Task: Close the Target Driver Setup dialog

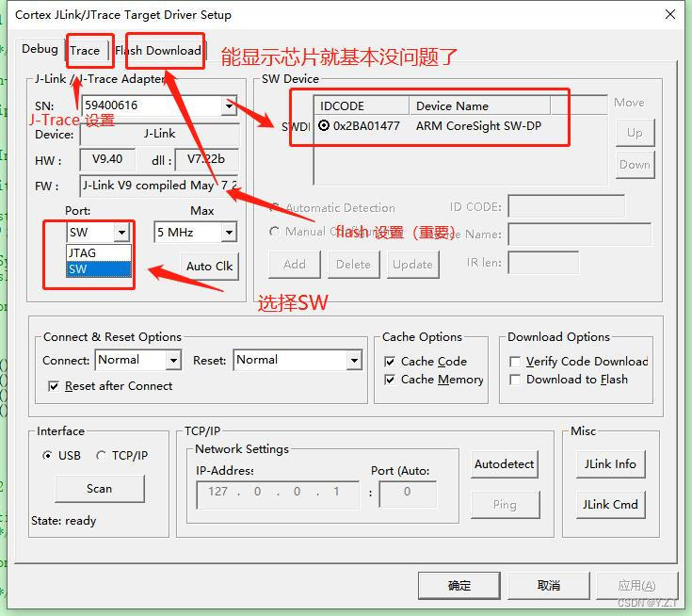Action: tap(670, 14)
